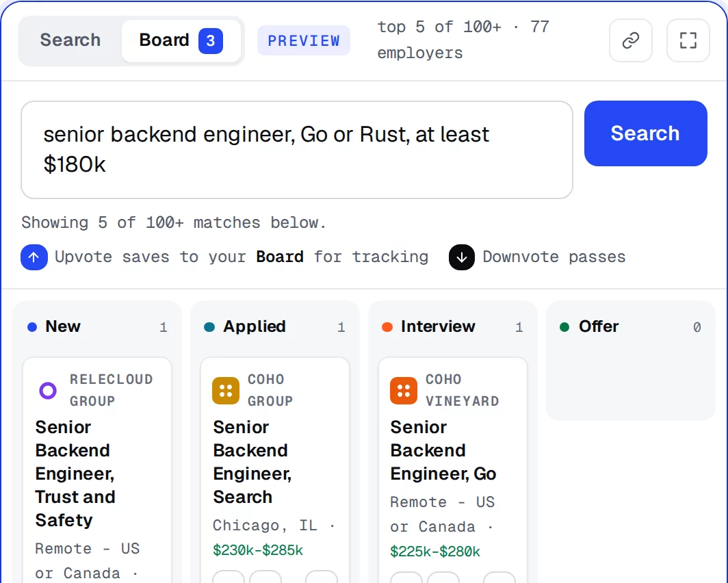The height and width of the screenshot is (583, 728).
Task: Click the $225k-$280k salary text
Action: coord(435,552)
